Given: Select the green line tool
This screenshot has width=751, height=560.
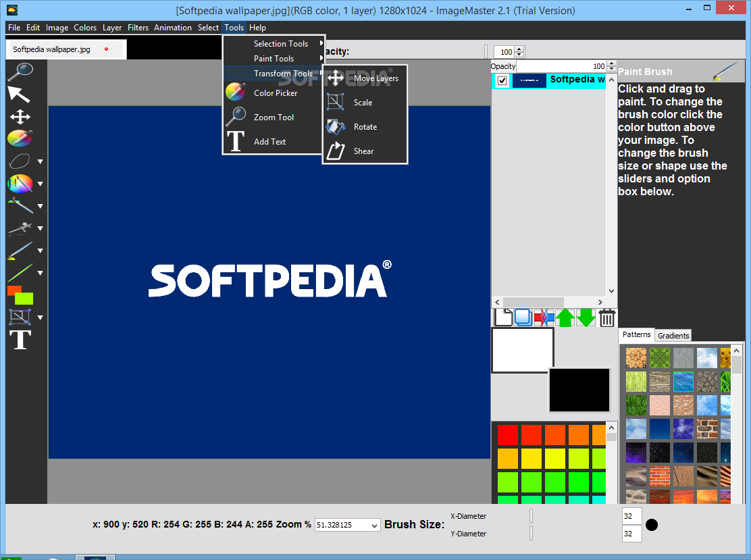Looking at the screenshot, I should coord(20,273).
